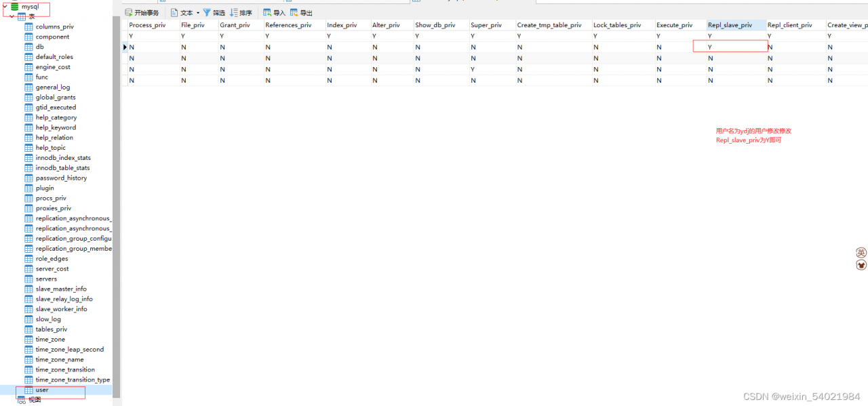
Task: Collapse the mysql database node
Action: pos(5,6)
